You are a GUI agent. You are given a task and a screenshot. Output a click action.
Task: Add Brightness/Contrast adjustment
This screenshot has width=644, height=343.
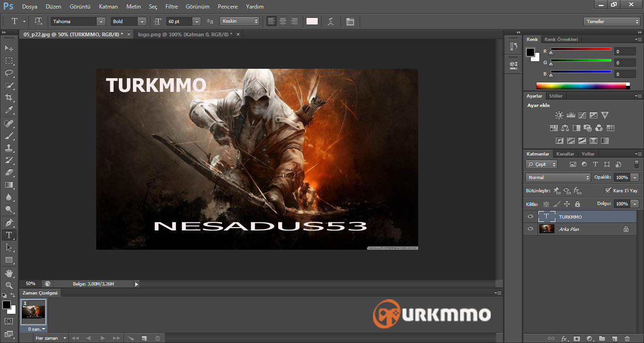[559, 115]
